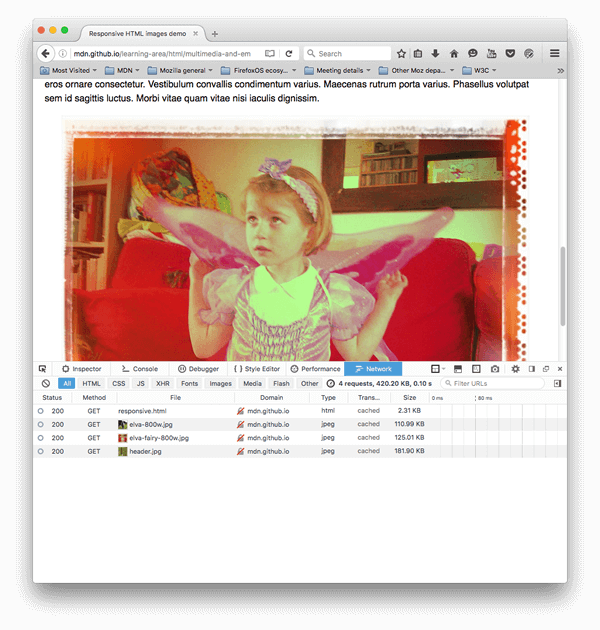Sort requests by the Size column

[409, 397]
